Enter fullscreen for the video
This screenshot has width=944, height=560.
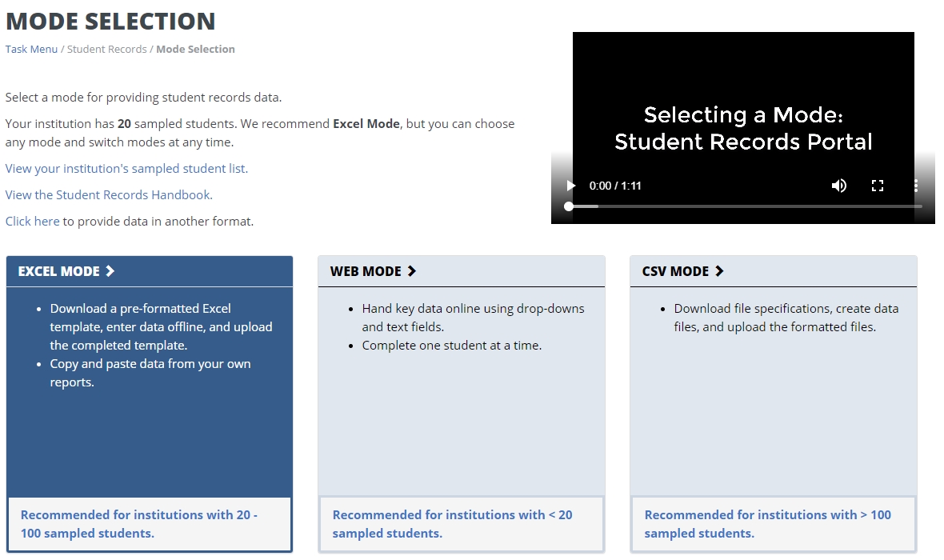[x=878, y=186]
